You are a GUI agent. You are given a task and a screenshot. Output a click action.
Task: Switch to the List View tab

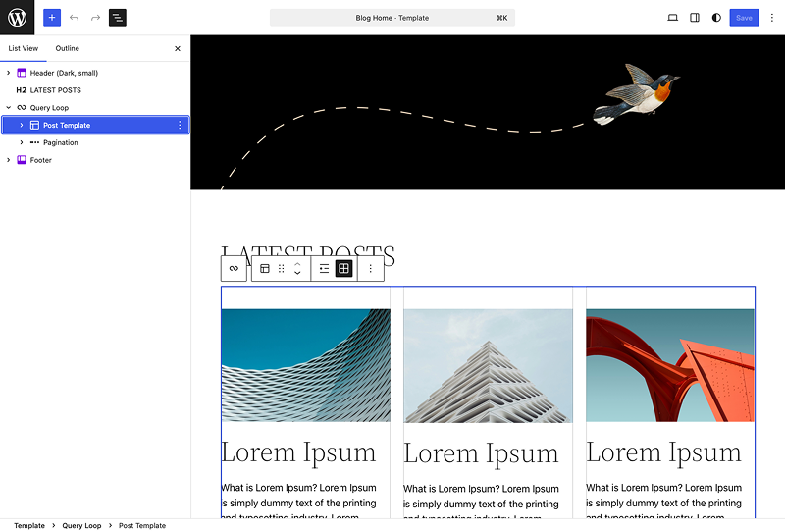[x=23, y=49]
